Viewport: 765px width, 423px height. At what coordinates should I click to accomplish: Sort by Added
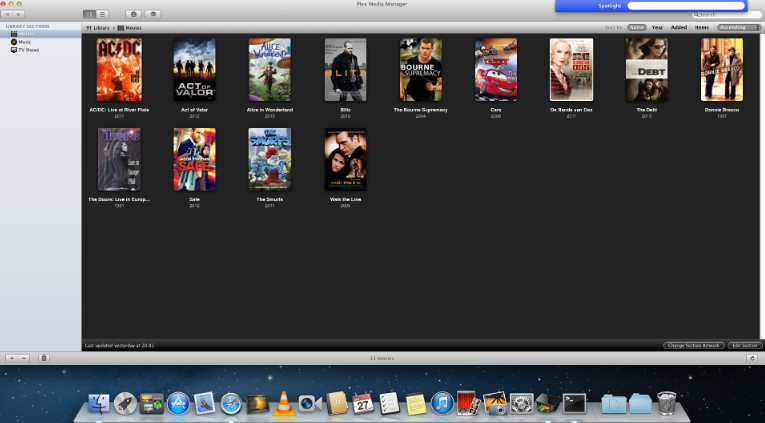pos(679,28)
